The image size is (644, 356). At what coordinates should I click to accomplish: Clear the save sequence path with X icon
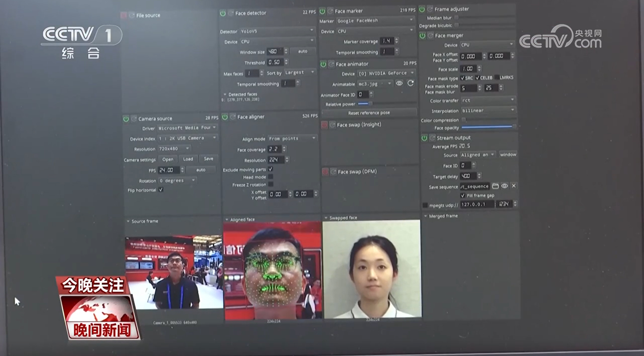coord(514,186)
